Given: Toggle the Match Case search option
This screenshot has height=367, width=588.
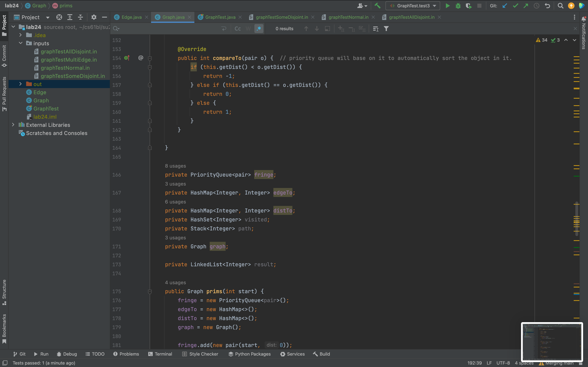Looking at the screenshot, I should tap(238, 29).
